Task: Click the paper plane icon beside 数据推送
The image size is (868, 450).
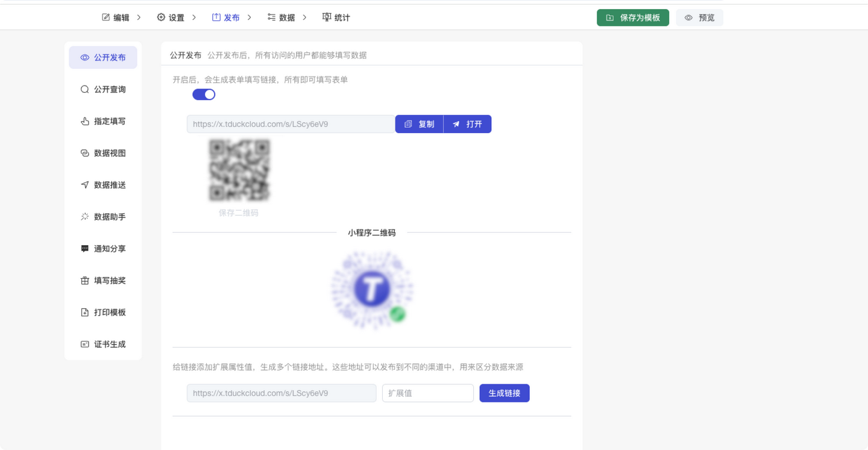Action: pyautogui.click(x=85, y=185)
